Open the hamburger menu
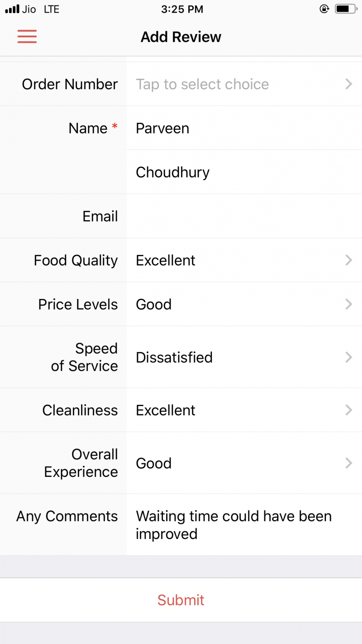 coord(27,37)
